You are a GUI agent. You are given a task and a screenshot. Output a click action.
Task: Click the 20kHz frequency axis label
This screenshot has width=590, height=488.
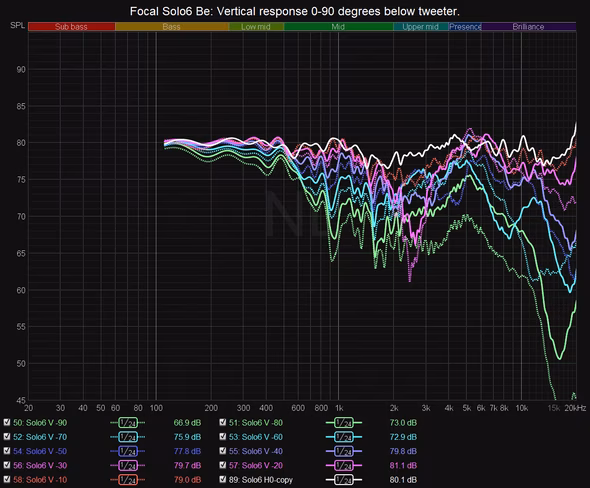[x=575, y=408]
